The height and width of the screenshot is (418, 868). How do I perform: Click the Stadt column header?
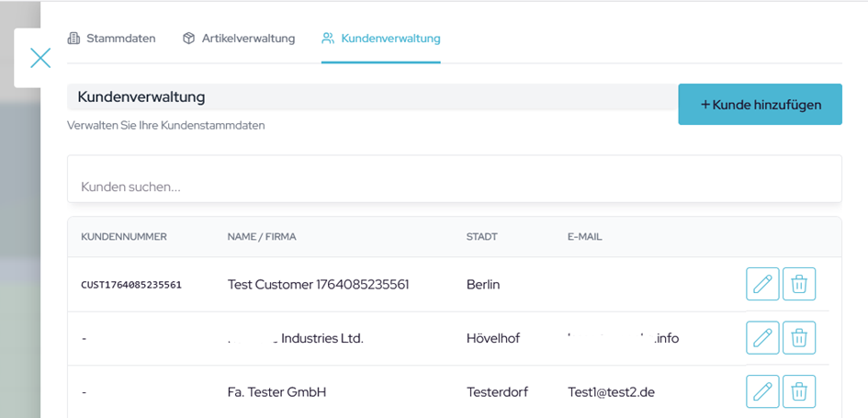click(481, 237)
